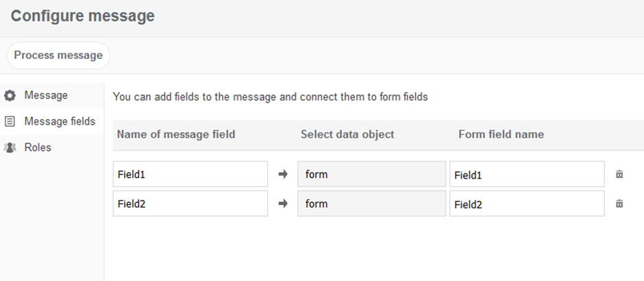Focus the Field2 message field name input
The width and height of the screenshot is (644, 281).
190,204
